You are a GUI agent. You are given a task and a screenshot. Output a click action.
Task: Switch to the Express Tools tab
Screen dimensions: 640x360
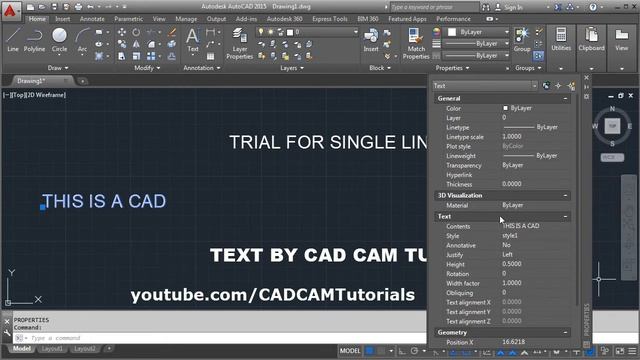tap(330, 19)
